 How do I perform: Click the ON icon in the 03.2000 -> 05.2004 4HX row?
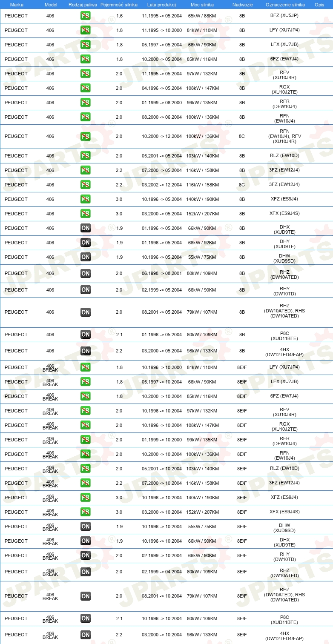coord(85,351)
